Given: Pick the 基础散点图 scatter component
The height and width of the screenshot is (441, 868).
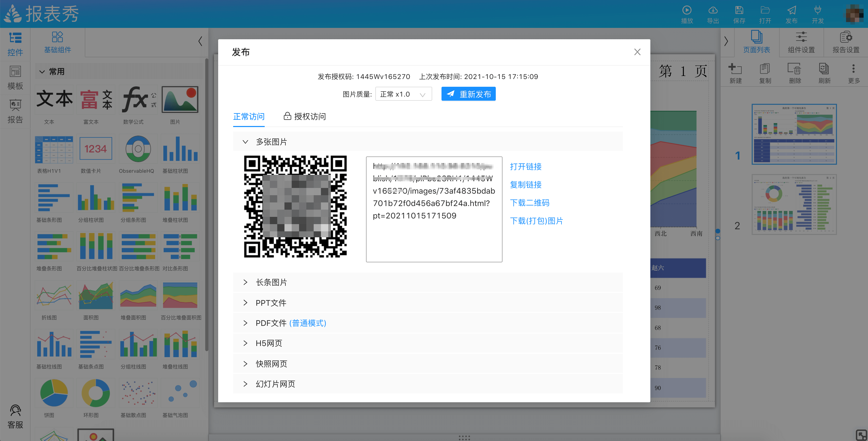Looking at the screenshot, I should (138, 393).
